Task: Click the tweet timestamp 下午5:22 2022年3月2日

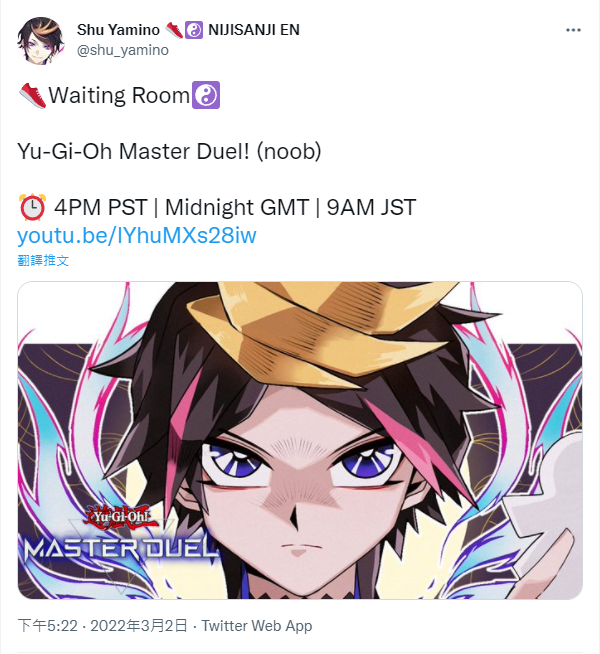Action: click(103, 626)
